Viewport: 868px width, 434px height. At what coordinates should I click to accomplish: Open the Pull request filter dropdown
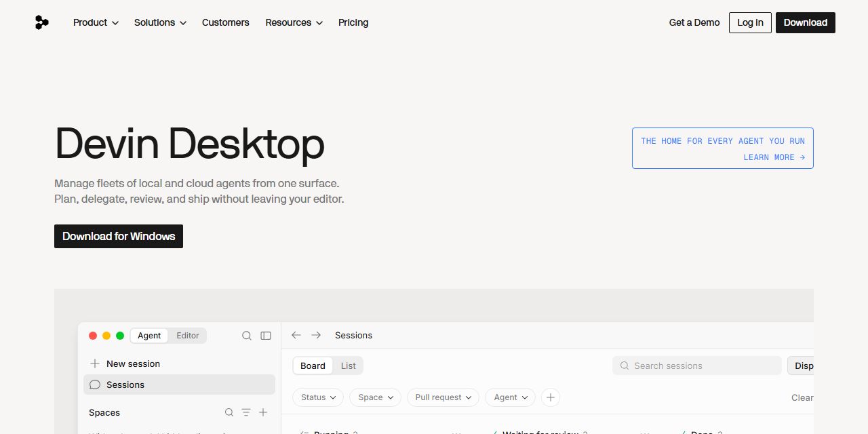tap(443, 397)
